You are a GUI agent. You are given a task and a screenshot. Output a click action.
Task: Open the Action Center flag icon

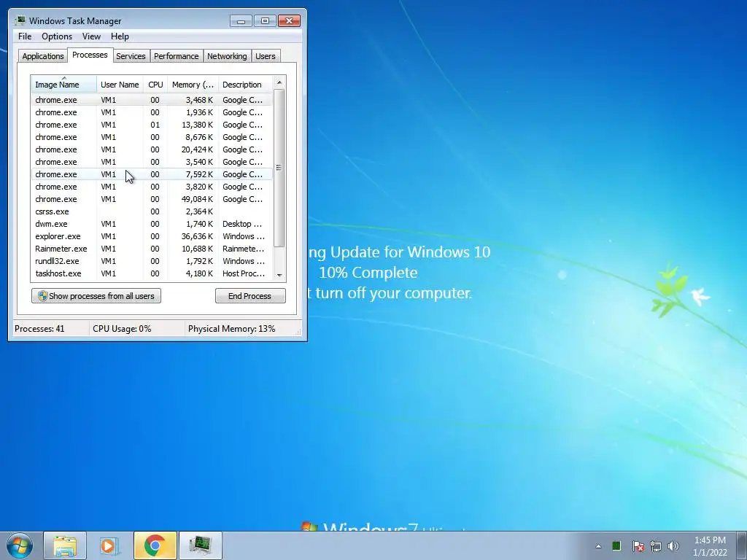coord(638,546)
